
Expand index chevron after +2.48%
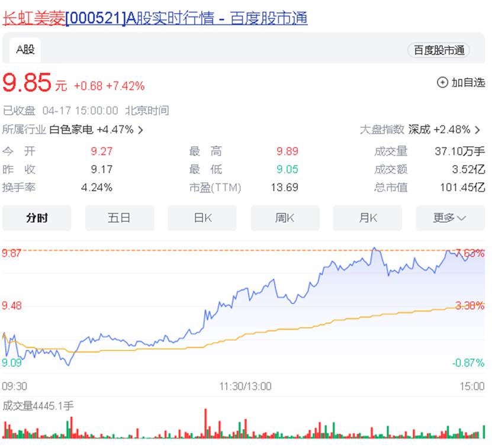pyautogui.click(x=477, y=130)
